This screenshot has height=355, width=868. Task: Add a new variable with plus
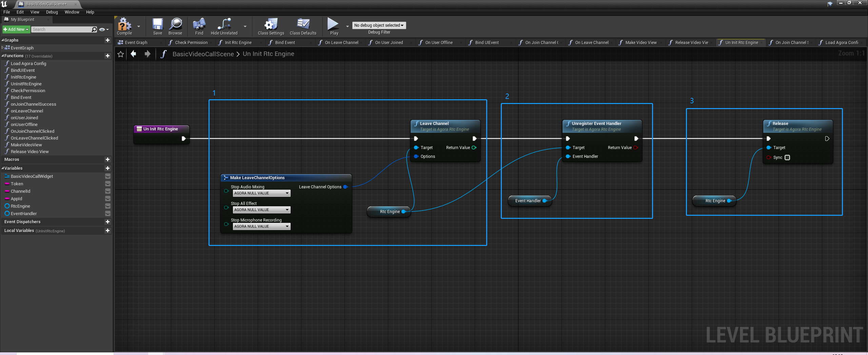(x=108, y=168)
